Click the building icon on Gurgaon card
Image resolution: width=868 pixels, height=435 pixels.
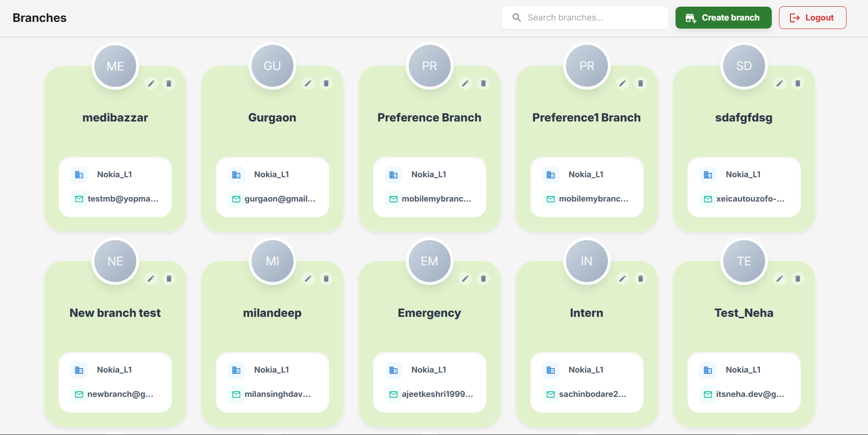tap(236, 174)
